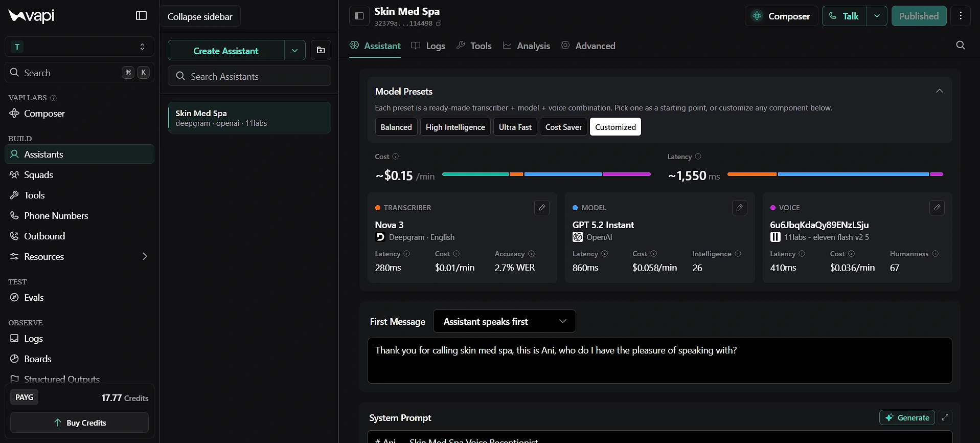Open the Create Assistant dropdown arrow

[294, 50]
